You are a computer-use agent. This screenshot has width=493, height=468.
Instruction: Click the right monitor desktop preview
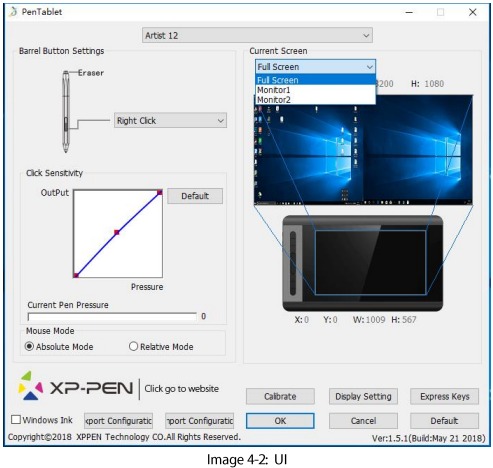click(417, 150)
